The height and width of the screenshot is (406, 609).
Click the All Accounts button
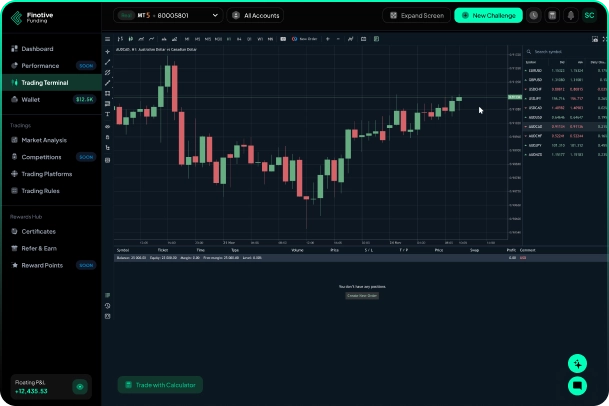point(255,16)
